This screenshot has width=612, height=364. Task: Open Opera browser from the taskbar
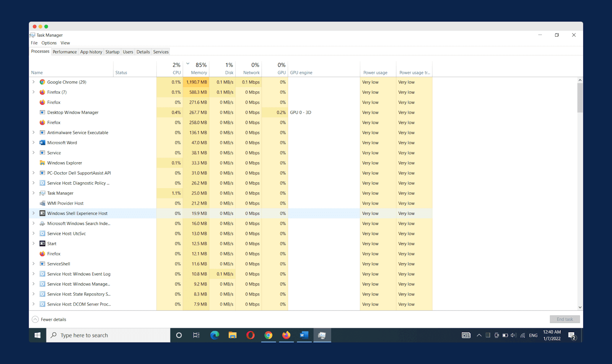click(251, 335)
